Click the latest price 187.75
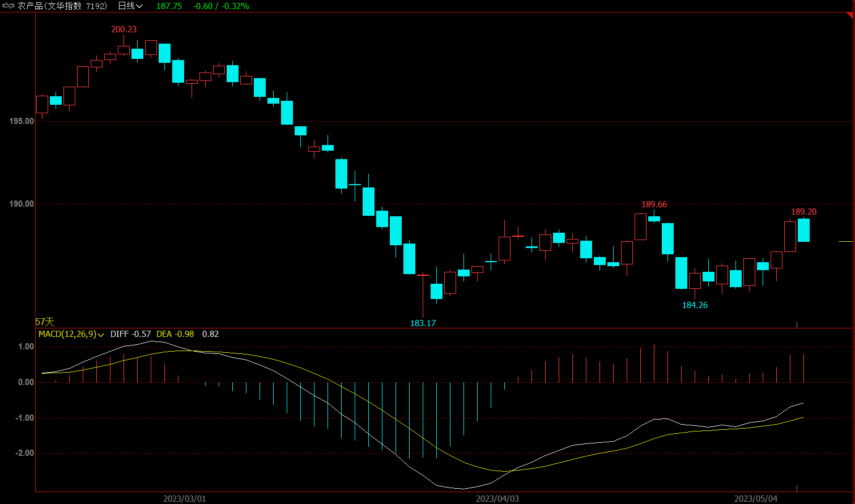Image resolution: width=855 pixels, height=504 pixels. 169,6
